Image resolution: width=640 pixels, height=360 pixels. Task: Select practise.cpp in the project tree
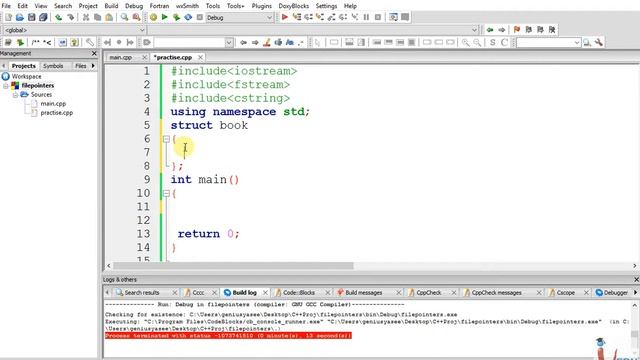point(57,113)
